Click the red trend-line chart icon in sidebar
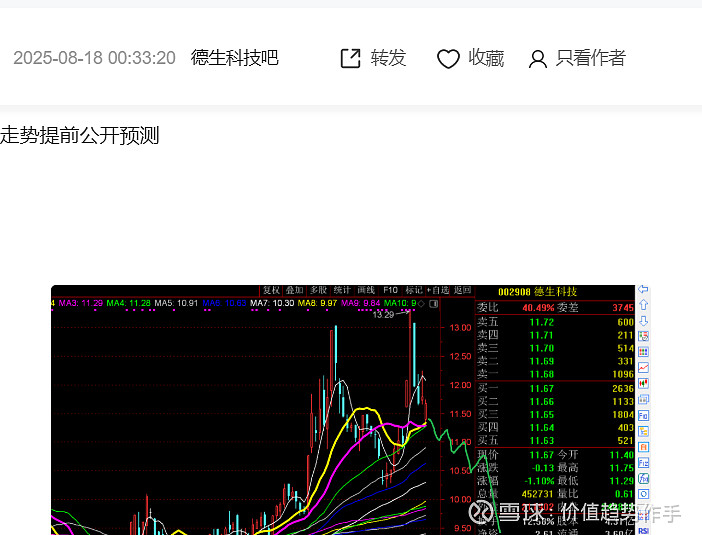This screenshot has height=535, width=702. click(x=643, y=368)
